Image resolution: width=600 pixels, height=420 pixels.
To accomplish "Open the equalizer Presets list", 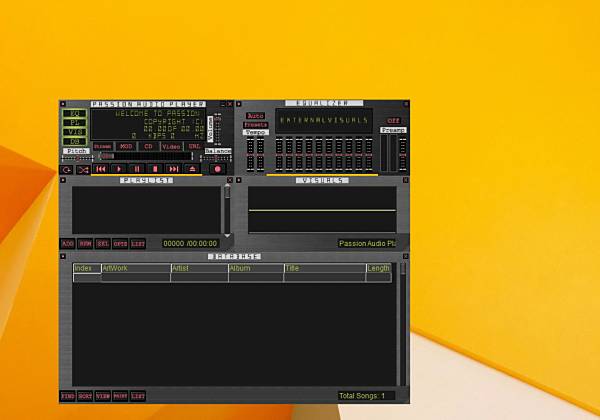I will tap(256, 125).
